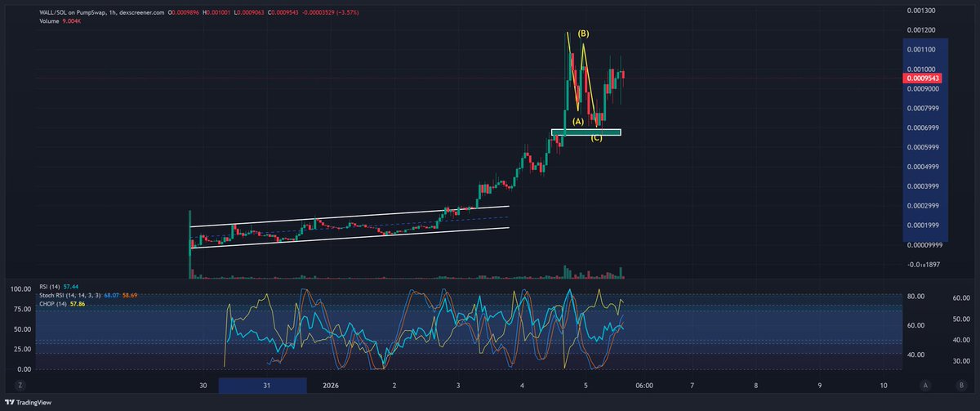Click the 0.001200 price axis label
This screenshot has height=411, width=980.
(922, 30)
